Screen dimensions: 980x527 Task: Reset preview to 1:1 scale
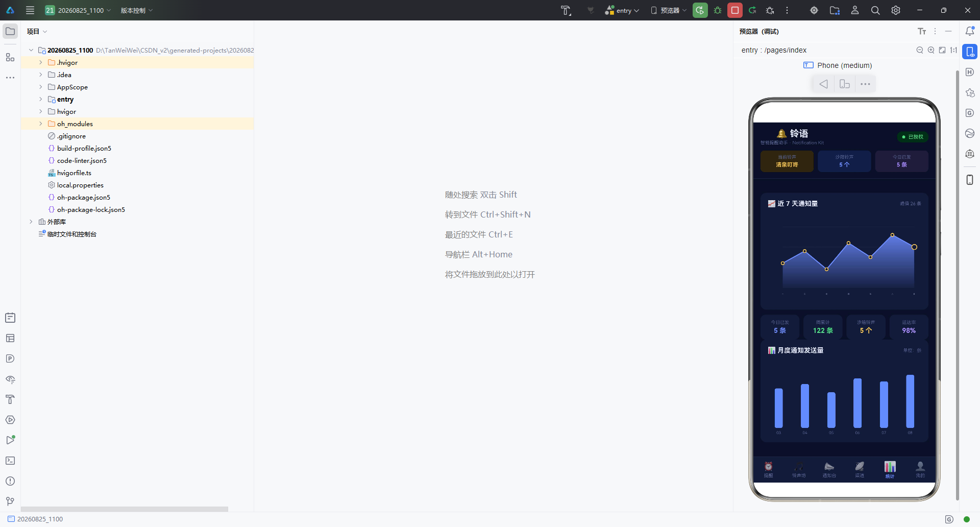point(953,50)
